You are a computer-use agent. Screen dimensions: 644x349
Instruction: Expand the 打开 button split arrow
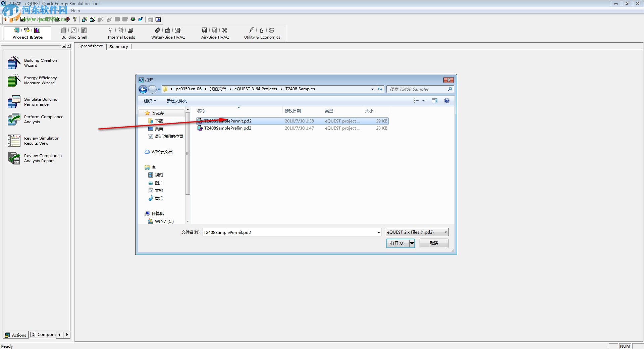412,243
